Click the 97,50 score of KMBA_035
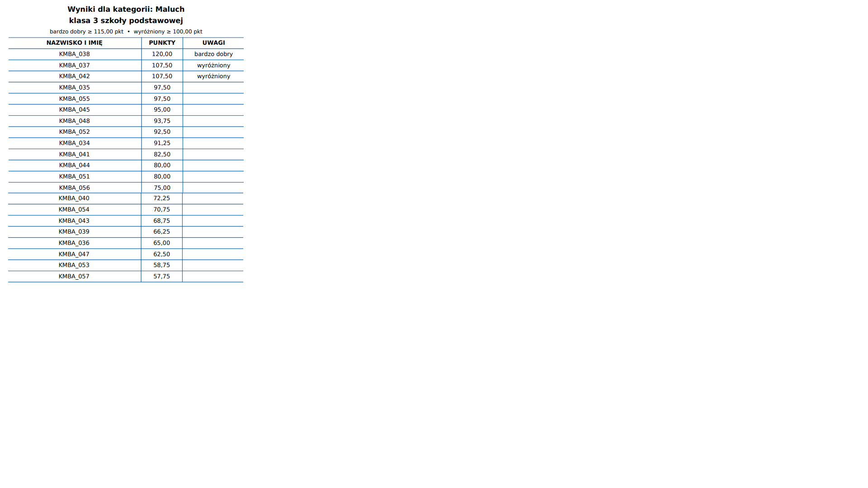 [x=162, y=88]
